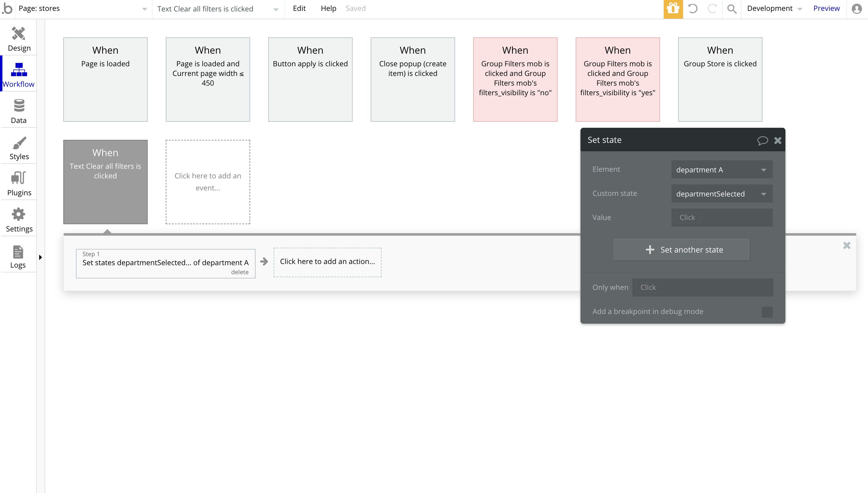Click Set another state button
The height and width of the screenshot is (493, 868).
click(x=681, y=250)
